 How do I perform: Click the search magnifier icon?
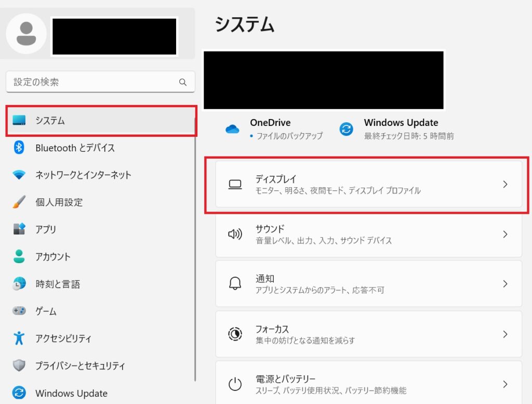point(183,82)
